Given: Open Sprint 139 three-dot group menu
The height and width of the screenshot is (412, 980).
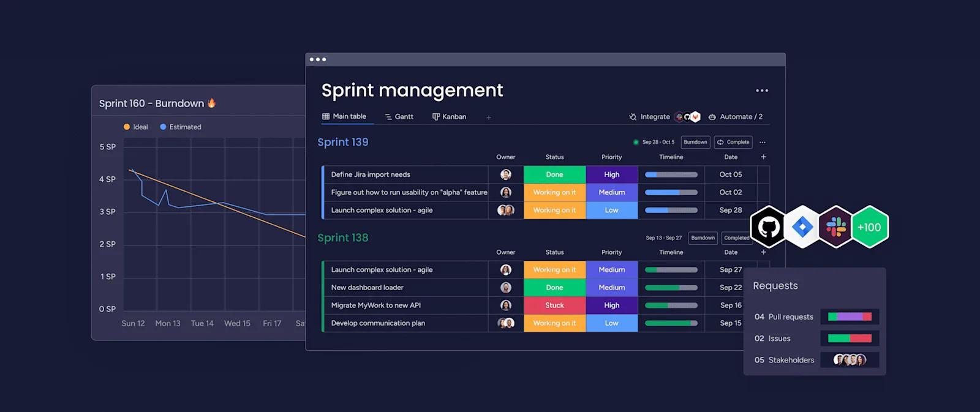Looking at the screenshot, I should point(763,142).
